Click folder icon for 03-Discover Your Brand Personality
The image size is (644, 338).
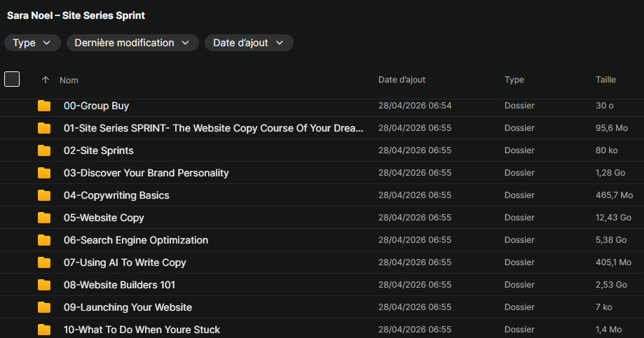[x=44, y=173]
